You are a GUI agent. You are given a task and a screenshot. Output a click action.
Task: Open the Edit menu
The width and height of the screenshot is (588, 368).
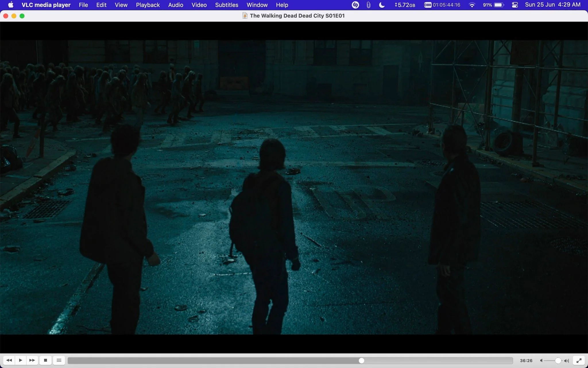tap(101, 5)
